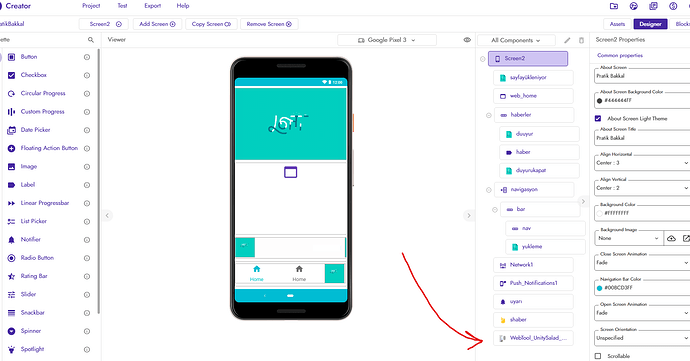Click info icon beside Circular Progress

[87, 94]
